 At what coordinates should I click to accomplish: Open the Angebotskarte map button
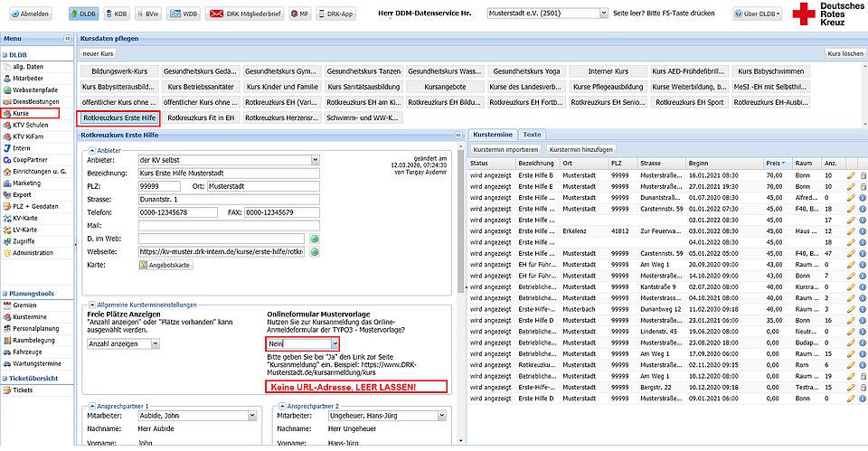coord(165,265)
